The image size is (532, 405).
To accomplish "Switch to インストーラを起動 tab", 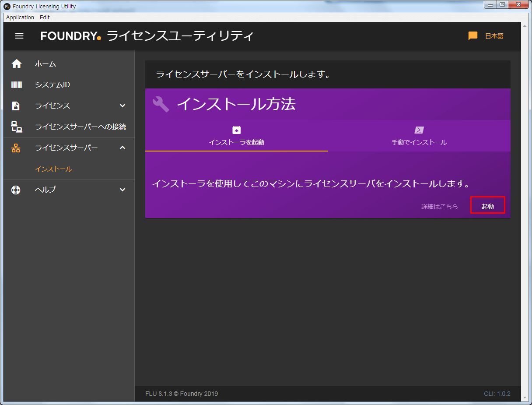I will pos(237,136).
